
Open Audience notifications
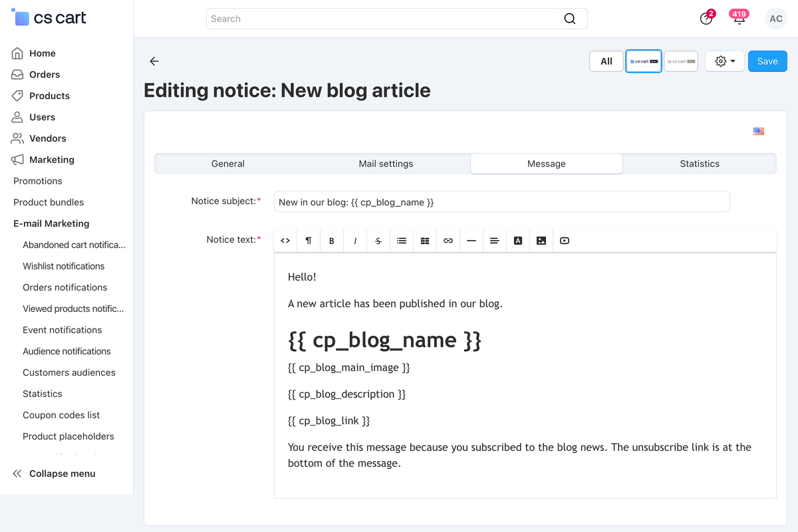[66, 351]
